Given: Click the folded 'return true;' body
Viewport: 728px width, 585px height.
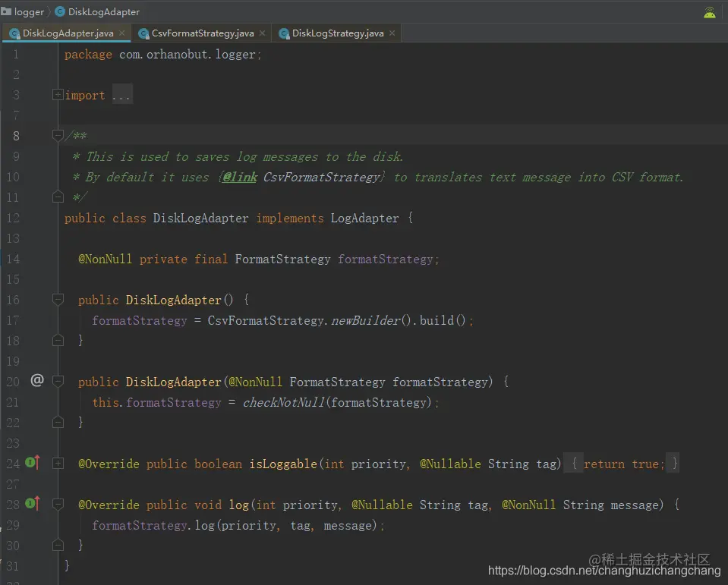Looking at the screenshot, I should 621,464.
